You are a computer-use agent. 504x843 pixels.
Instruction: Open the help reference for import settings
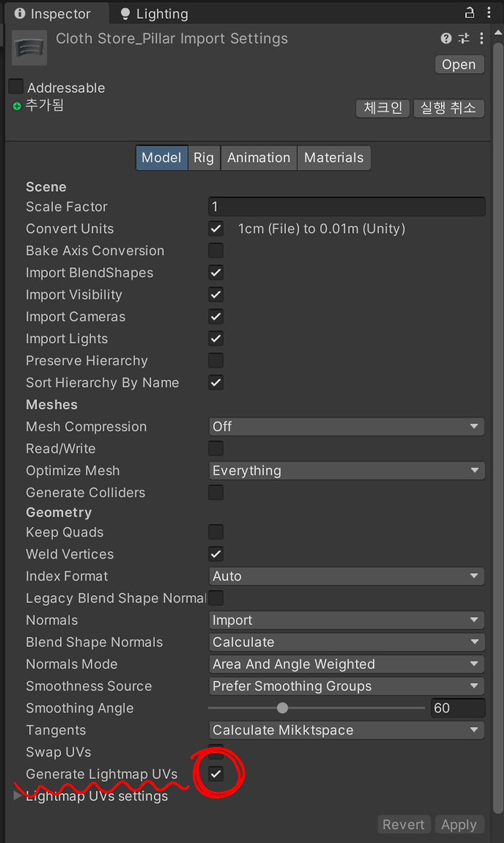click(446, 38)
